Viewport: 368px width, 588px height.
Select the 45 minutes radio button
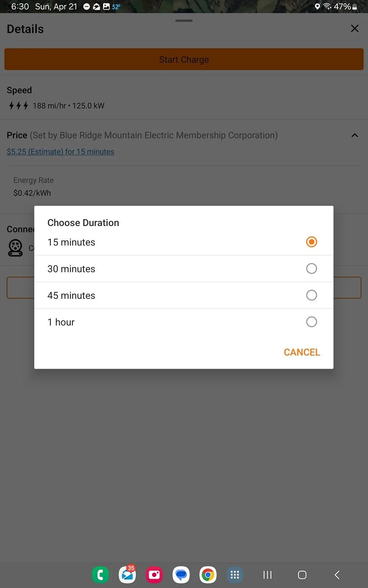[x=311, y=295]
